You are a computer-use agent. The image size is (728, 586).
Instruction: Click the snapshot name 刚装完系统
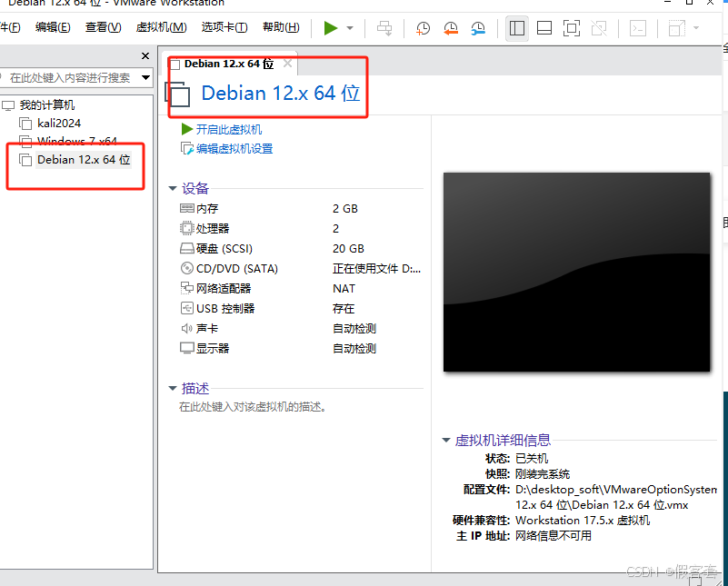(543, 474)
